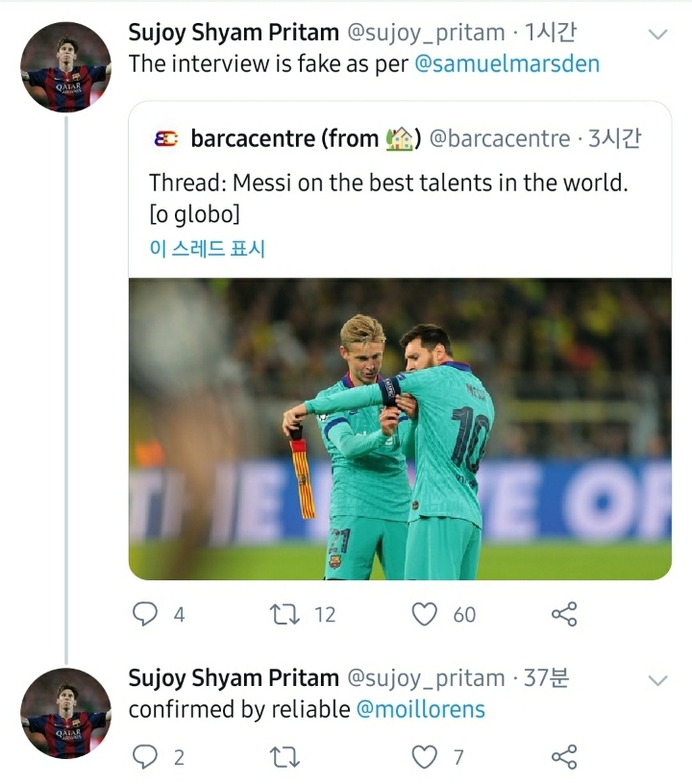
Task: Share the 'confirmed by reliable' tweet
Action: click(x=564, y=757)
